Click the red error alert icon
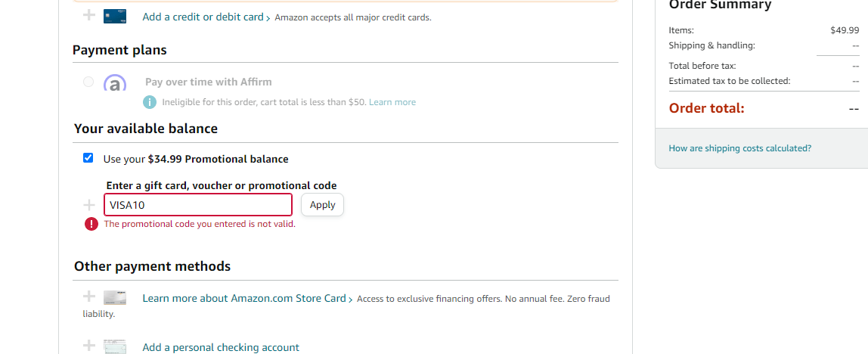Screen dimensions: 868x354 91,224
